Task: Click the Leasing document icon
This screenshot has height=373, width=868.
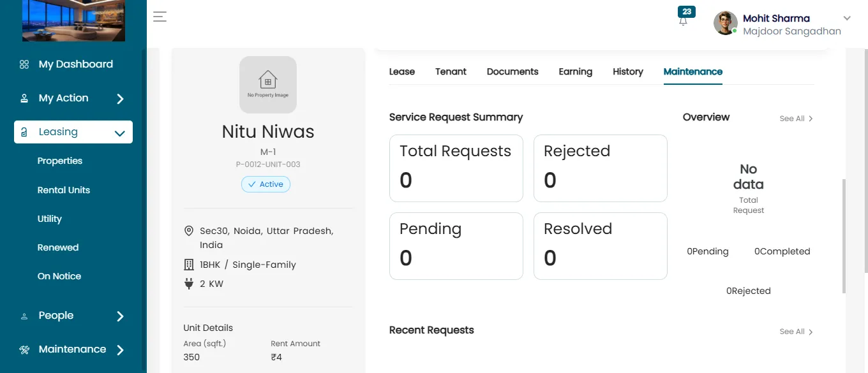Action: pyautogui.click(x=24, y=132)
